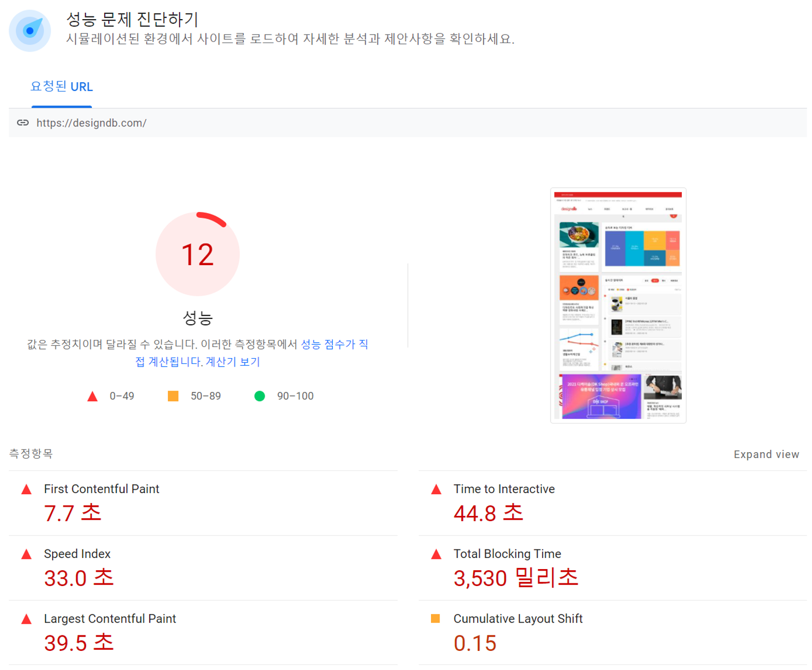Click the link chain icon beside URL

[23, 123]
